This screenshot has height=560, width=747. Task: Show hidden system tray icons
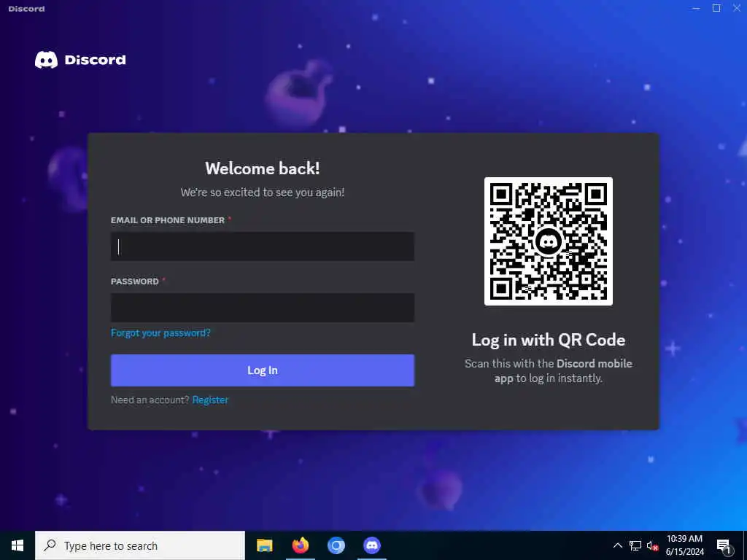(617, 545)
